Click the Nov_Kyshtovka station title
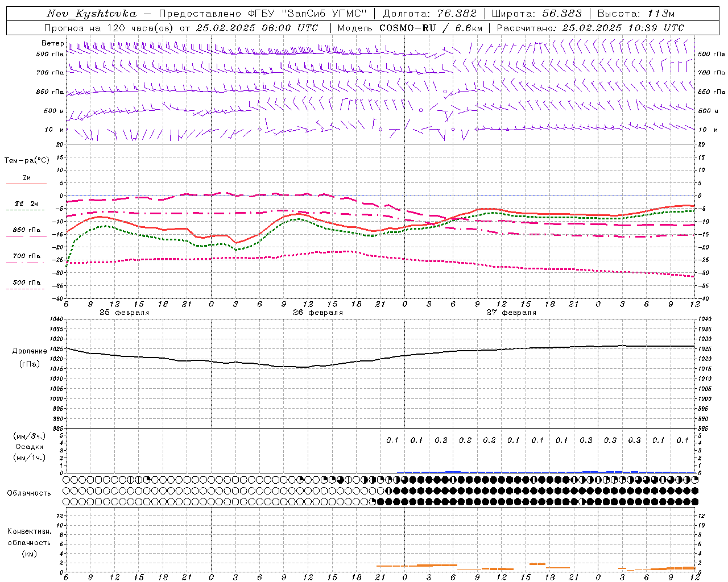 [92, 14]
